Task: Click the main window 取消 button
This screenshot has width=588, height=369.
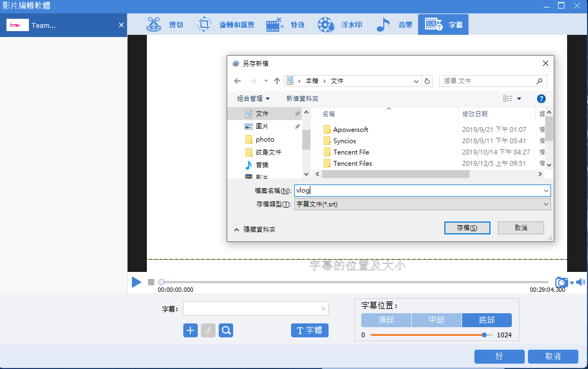Action: coord(553,356)
